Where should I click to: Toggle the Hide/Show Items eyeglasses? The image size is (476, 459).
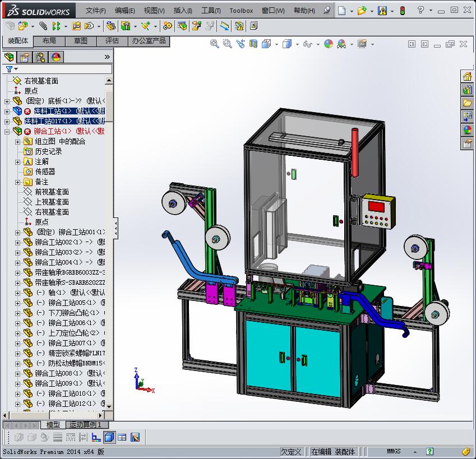pos(307,44)
